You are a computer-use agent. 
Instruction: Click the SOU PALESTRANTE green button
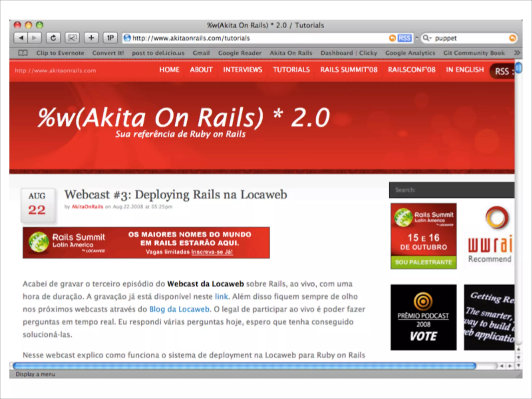423,262
